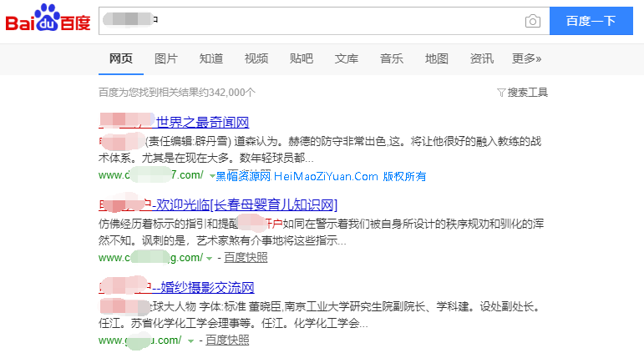This screenshot has height=353, width=644.
Task: Open the 世界之最奇闻网 result title
Action: pos(203,123)
